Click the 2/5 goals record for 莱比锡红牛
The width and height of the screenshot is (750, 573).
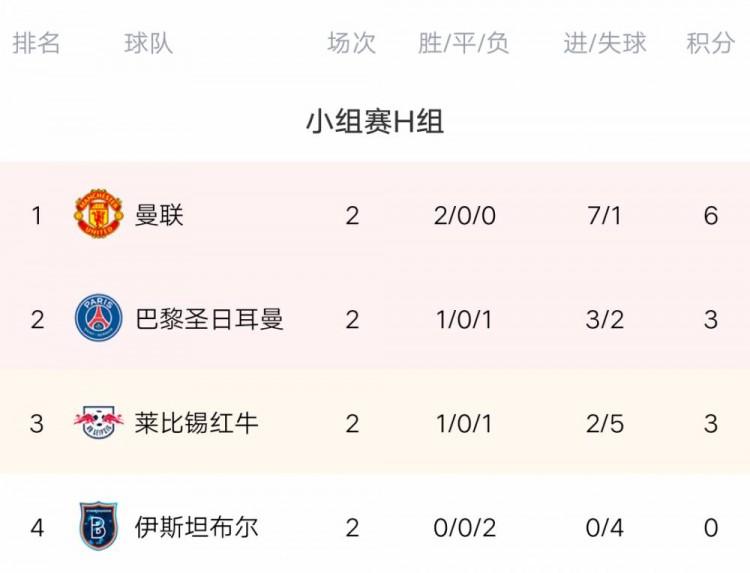coord(605,423)
